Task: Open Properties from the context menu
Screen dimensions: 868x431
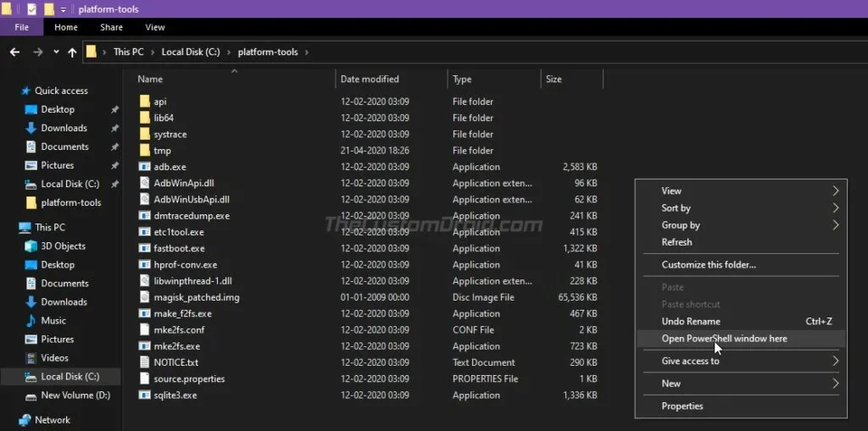Action: (682, 406)
